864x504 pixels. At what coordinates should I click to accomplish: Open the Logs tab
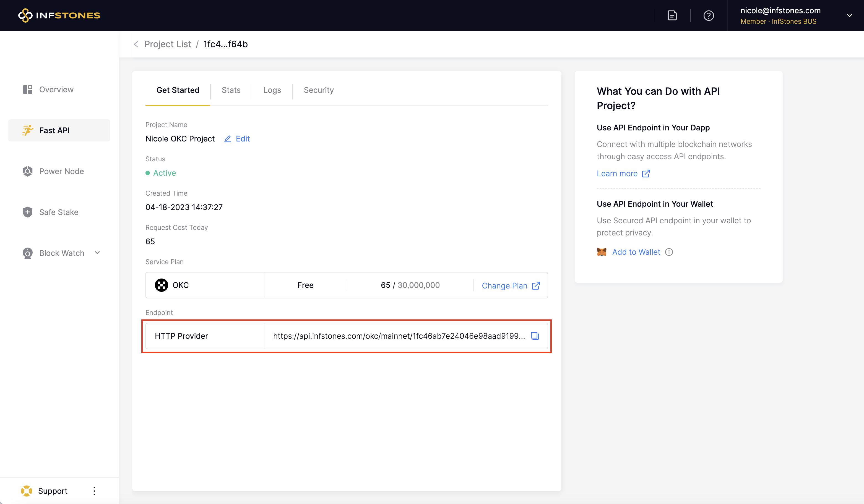click(x=272, y=90)
